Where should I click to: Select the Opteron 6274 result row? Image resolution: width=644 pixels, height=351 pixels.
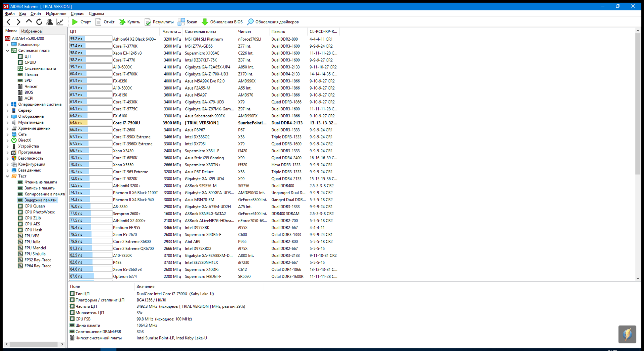click(204, 277)
